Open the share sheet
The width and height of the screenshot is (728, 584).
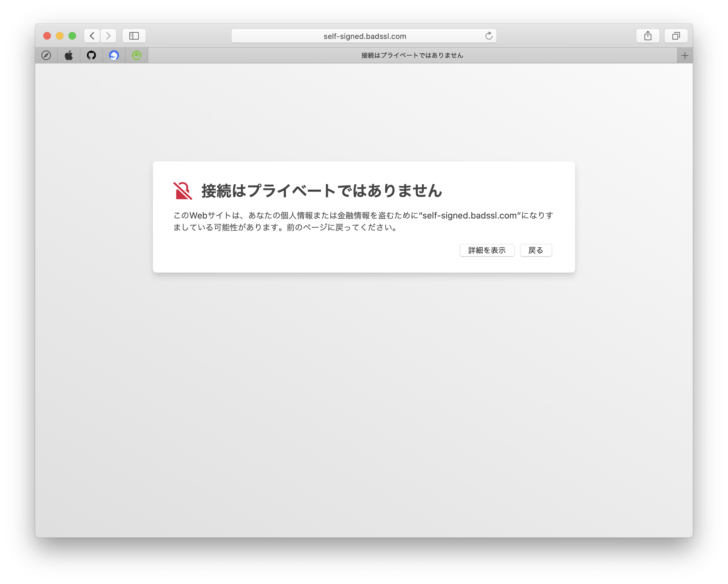pyautogui.click(x=647, y=36)
